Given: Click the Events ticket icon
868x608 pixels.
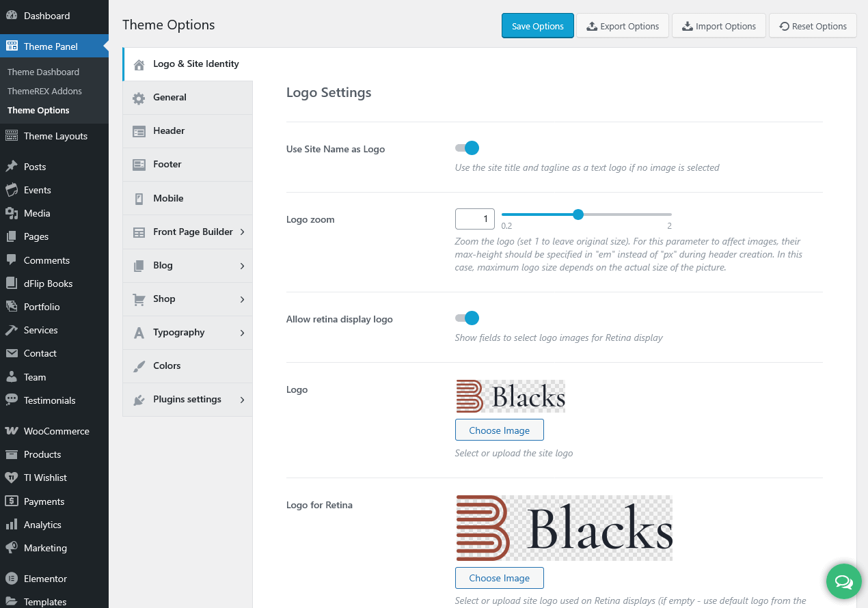Looking at the screenshot, I should [12, 190].
